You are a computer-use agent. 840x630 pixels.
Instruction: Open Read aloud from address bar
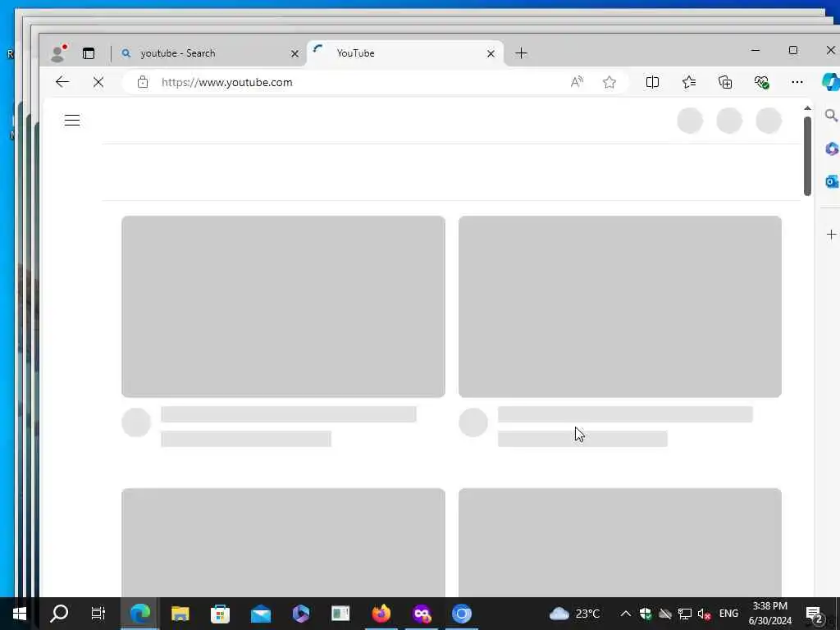(x=577, y=82)
